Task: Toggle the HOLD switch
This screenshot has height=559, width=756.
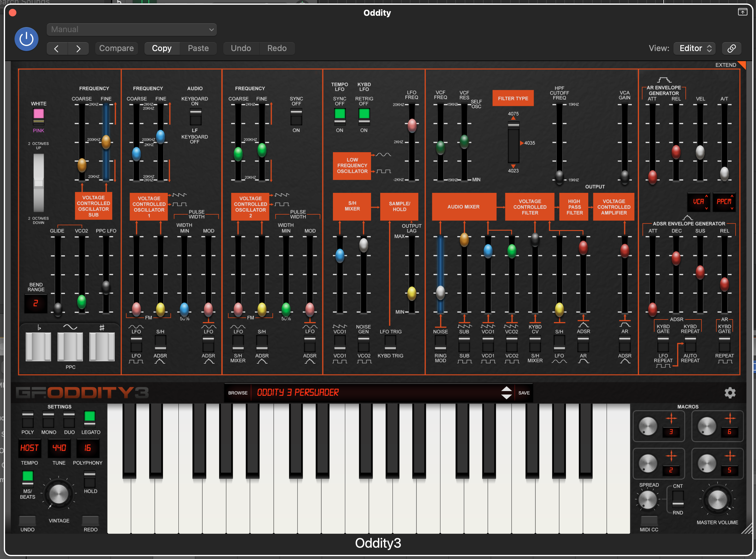Action: click(90, 479)
